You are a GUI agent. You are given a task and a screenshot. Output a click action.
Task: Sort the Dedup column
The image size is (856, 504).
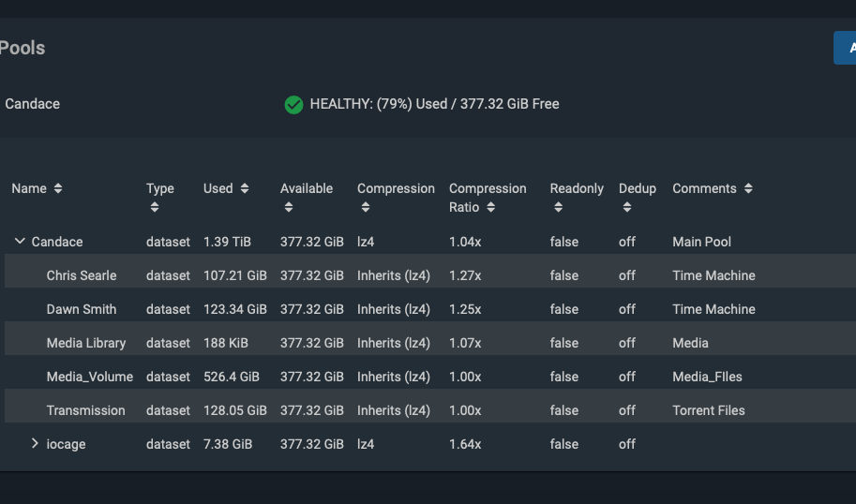pyautogui.click(x=626, y=207)
